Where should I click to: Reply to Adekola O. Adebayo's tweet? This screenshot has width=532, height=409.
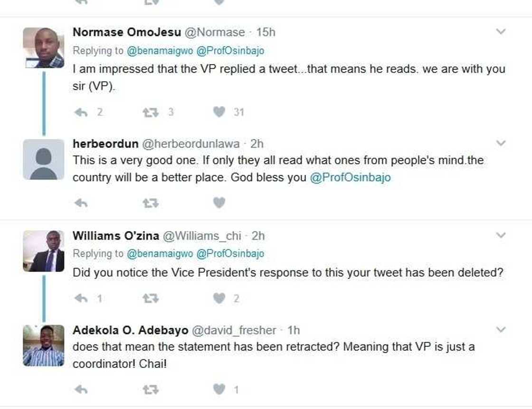pyautogui.click(x=81, y=390)
